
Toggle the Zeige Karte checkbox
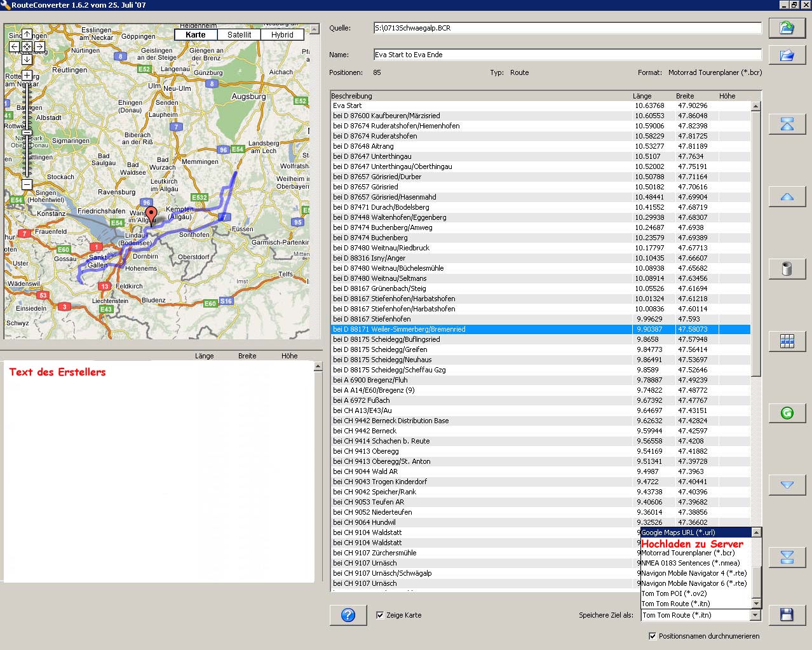pos(380,615)
